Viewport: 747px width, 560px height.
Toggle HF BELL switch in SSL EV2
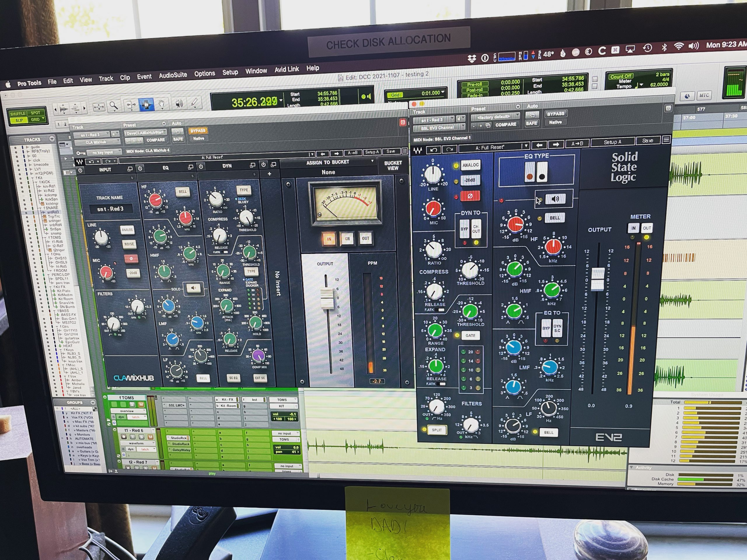(554, 218)
